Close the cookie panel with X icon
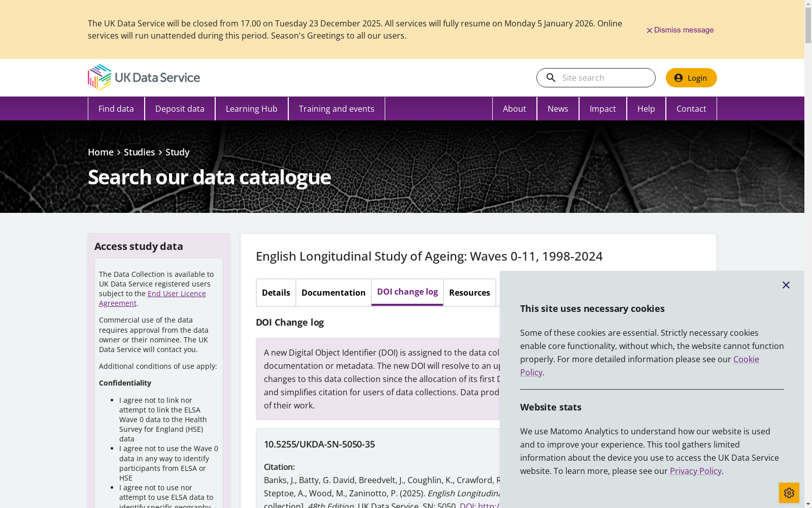Viewport: 812px width, 508px height. pyautogui.click(x=786, y=285)
